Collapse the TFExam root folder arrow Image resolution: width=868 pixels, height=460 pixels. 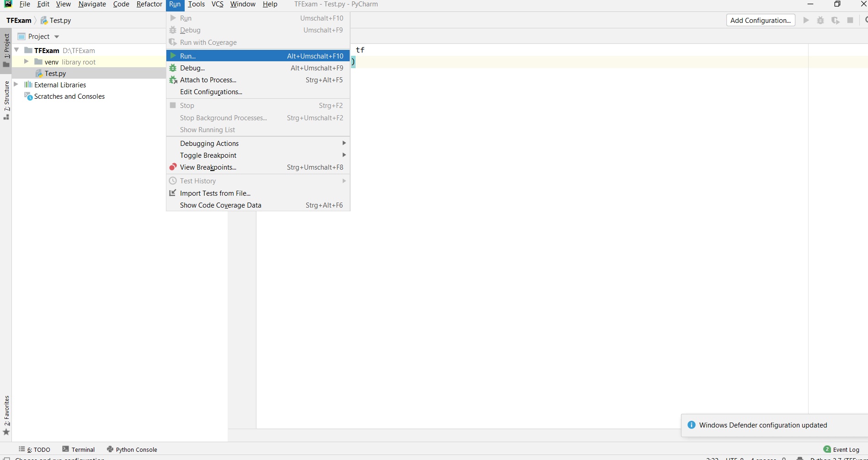coord(17,50)
